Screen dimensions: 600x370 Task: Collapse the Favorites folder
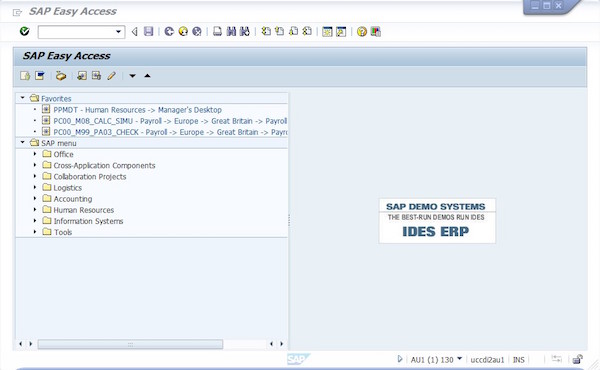(23, 98)
